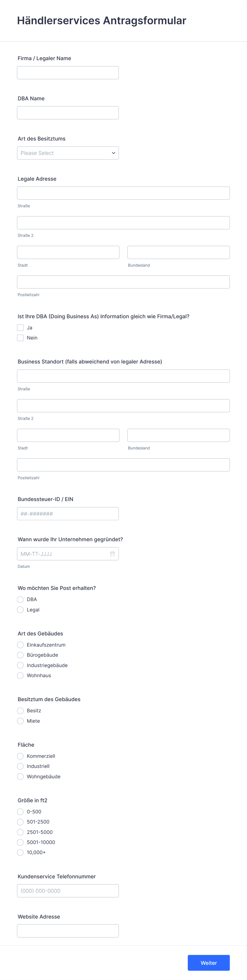Focus the Firma / Legaler Name field

pyautogui.click(x=68, y=73)
